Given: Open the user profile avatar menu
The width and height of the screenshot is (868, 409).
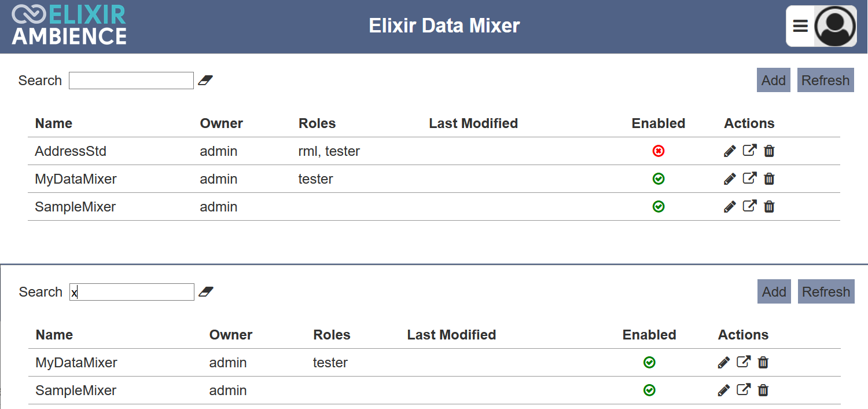Looking at the screenshot, I should point(835,26).
